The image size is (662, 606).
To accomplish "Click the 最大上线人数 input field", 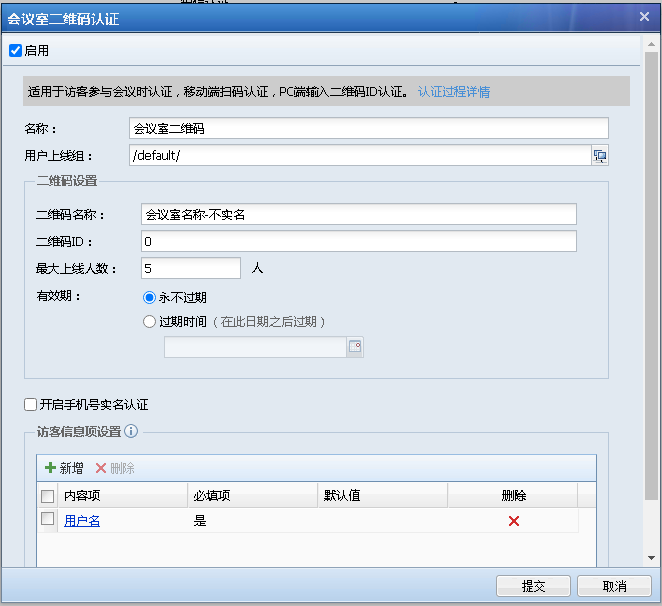I will coord(190,268).
